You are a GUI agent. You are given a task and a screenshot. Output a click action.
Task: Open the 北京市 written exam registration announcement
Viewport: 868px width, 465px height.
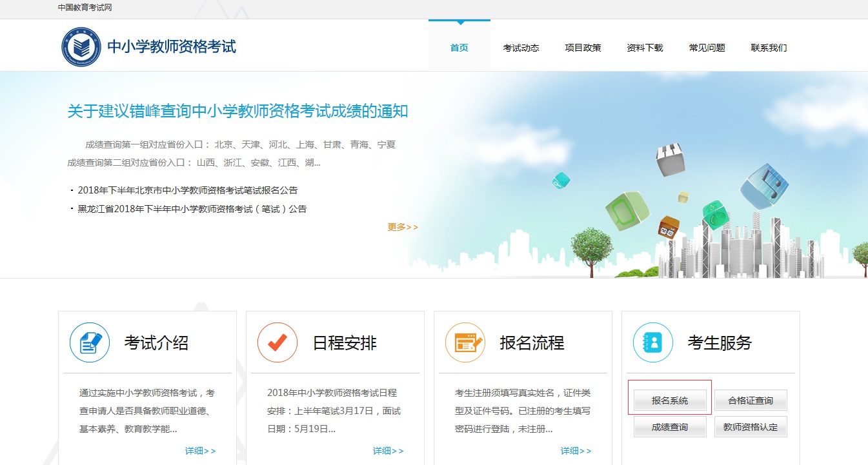[188, 190]
